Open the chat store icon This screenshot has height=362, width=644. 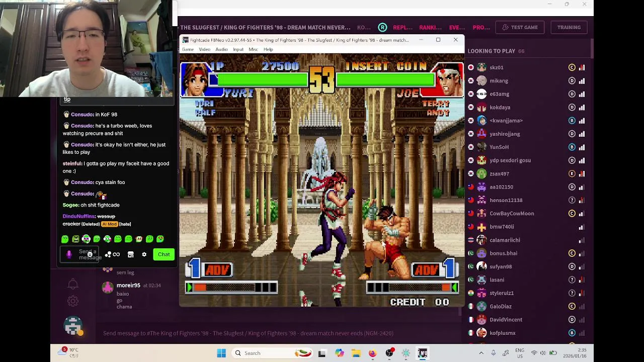tap(130, 254)
